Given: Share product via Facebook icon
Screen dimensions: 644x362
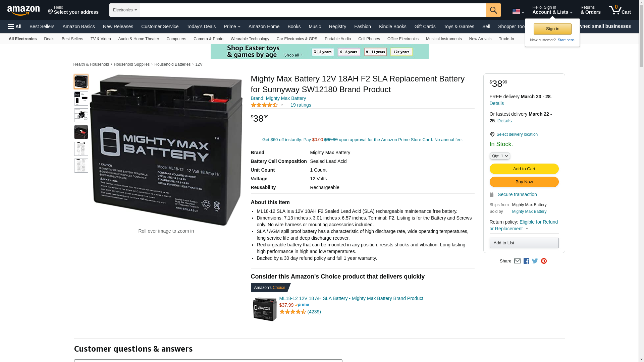Looking at the screenshot, I should [x=526, y=261].
